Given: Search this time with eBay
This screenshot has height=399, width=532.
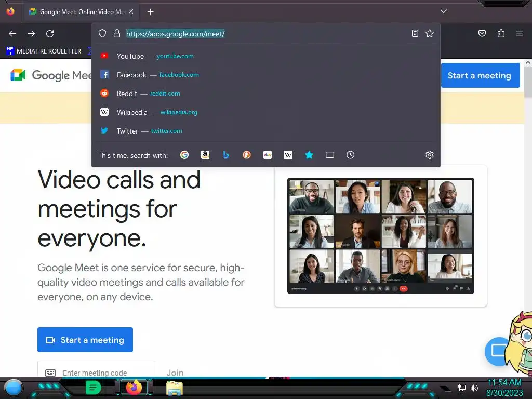Looking at the screenshot, I should [x=268, y=155].
